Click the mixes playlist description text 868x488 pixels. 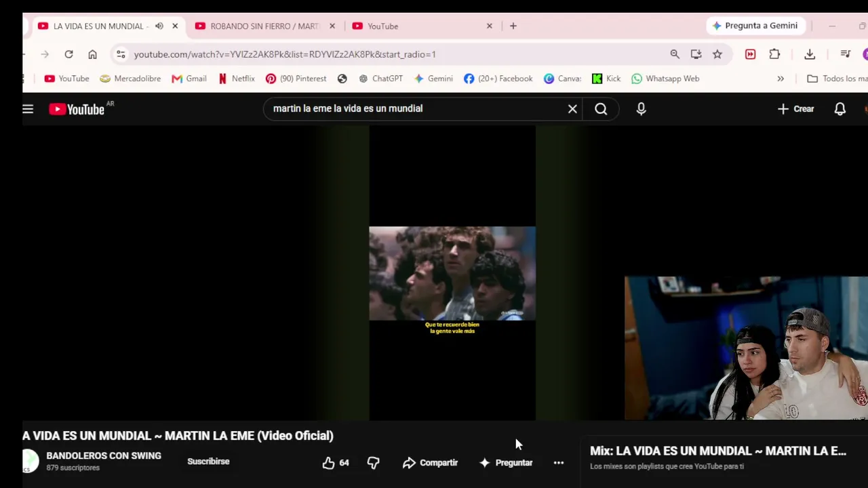[667, 466]
